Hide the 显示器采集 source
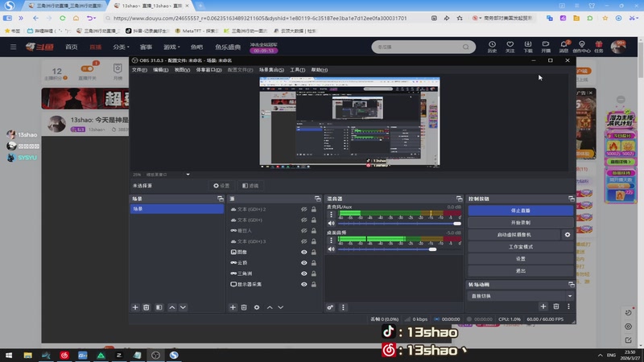 click(x=304, y=284)
